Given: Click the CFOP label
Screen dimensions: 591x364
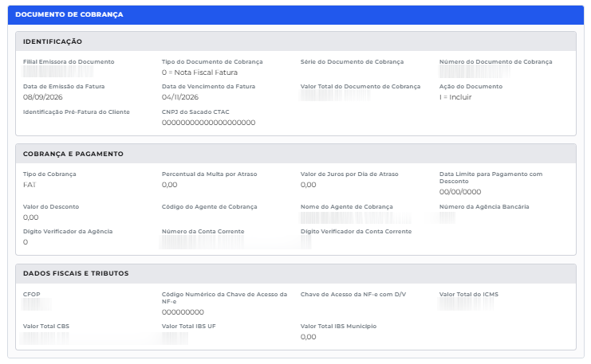Looking at the screenshot, I should point(32,295).
